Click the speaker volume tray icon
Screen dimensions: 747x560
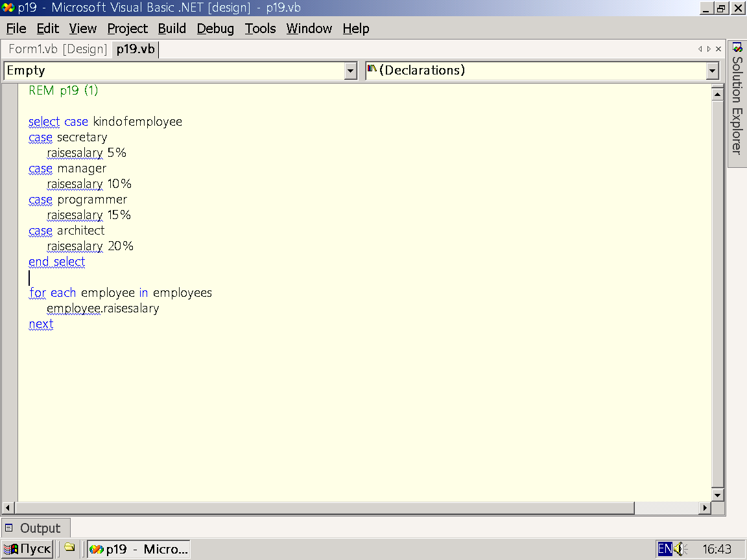680,549
